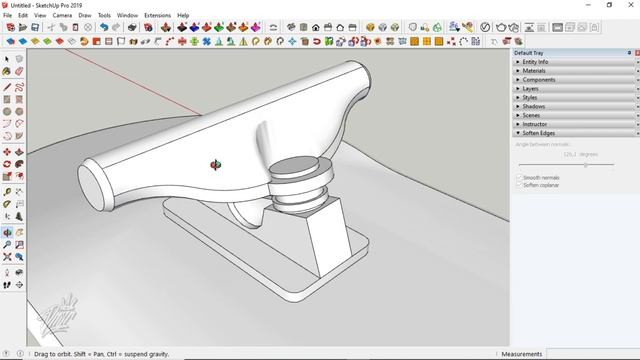Image resolution: width=640 pixels, height=360 pixels.
Task: Open the Help menu
Action: (183, 16)
